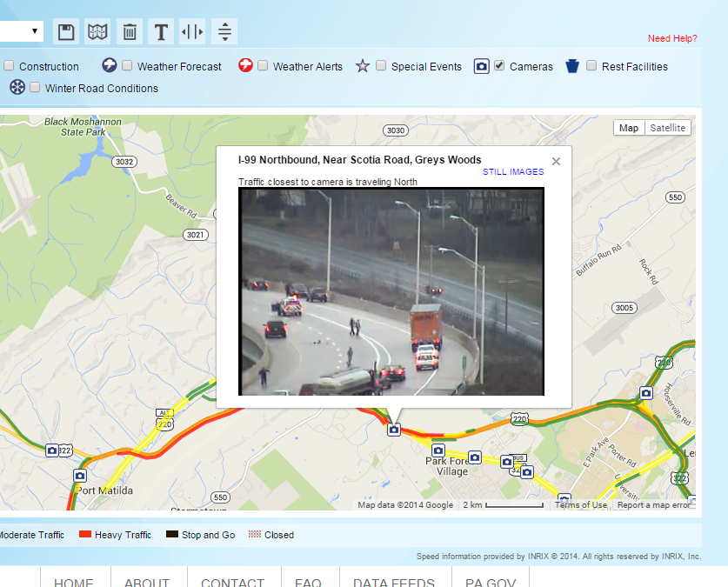Click the traffic camera video image
The width and height of the screenshot is (728, 587).
tap(391, 291)
